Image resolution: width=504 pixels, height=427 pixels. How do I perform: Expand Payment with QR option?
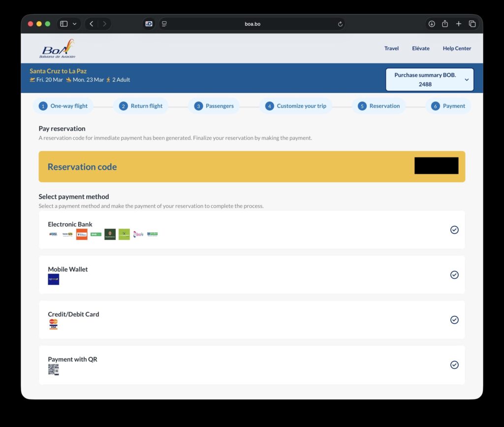click(454, 365)
